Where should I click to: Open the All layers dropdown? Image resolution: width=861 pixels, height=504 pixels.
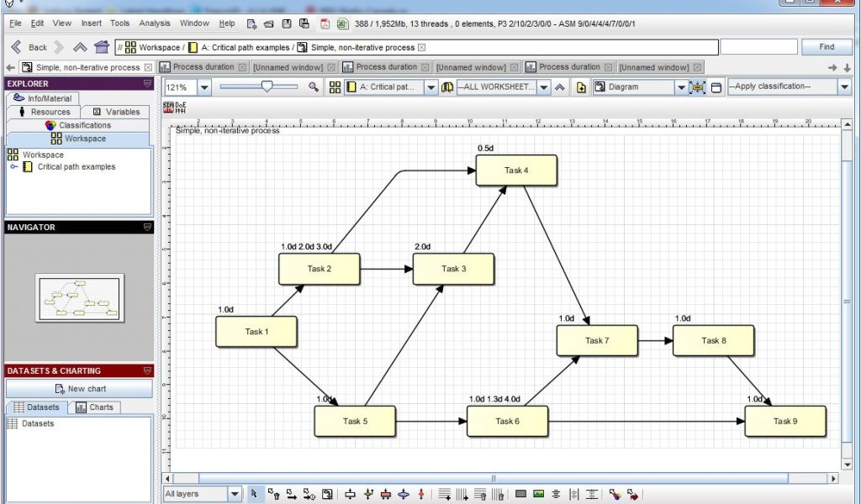pyautogui.click(x=235, y=494)
